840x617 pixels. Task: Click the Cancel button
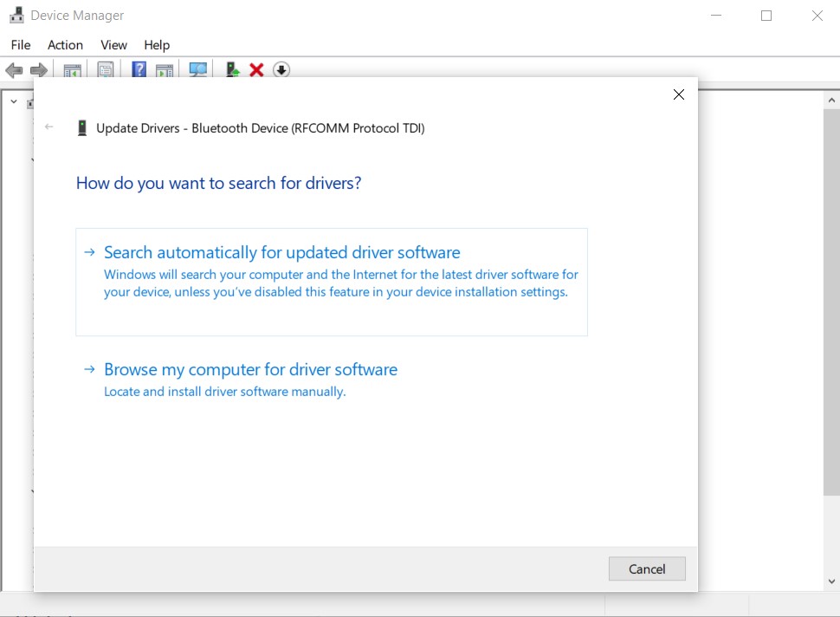[x=647, y=568]
